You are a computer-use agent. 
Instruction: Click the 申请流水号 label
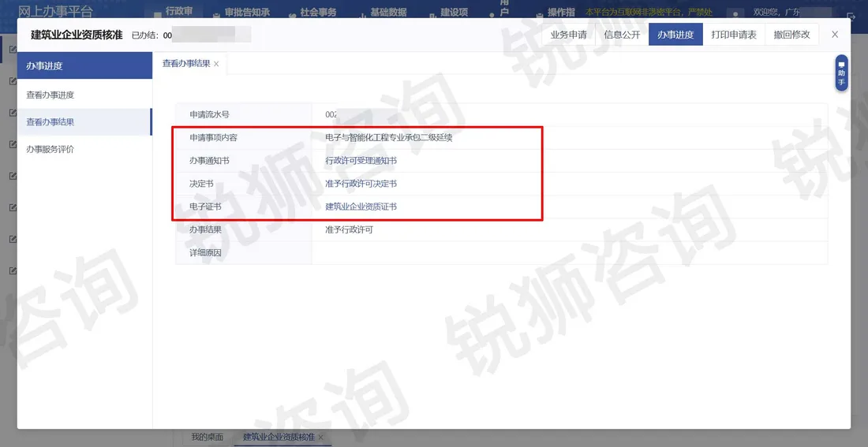[x=209, y=114]
